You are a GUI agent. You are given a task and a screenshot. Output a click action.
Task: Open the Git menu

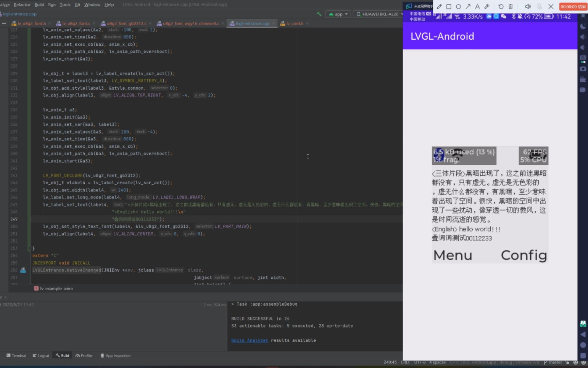(x=77, y=4)
